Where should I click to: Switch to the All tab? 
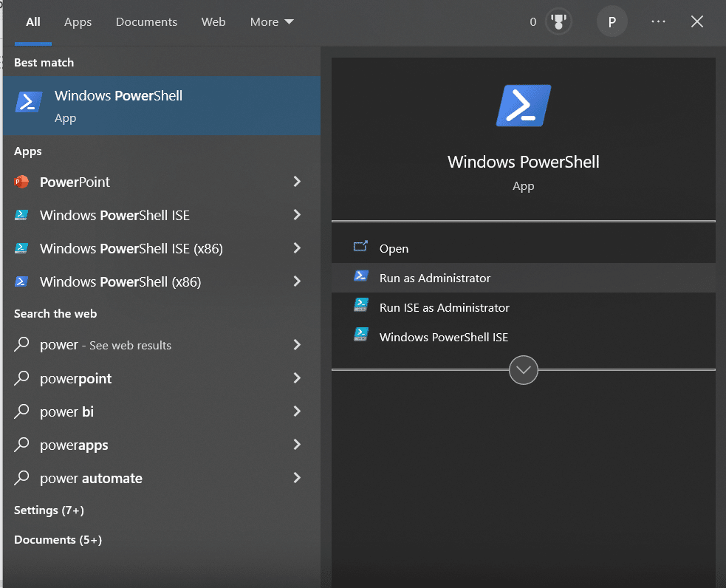pyautogui.click(x=33, y=21)
